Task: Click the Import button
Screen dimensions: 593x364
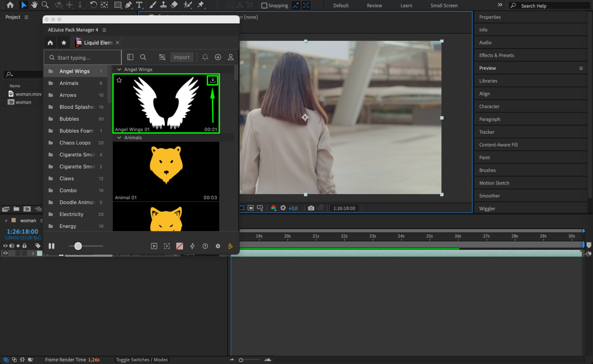Action: pos(181,57)
